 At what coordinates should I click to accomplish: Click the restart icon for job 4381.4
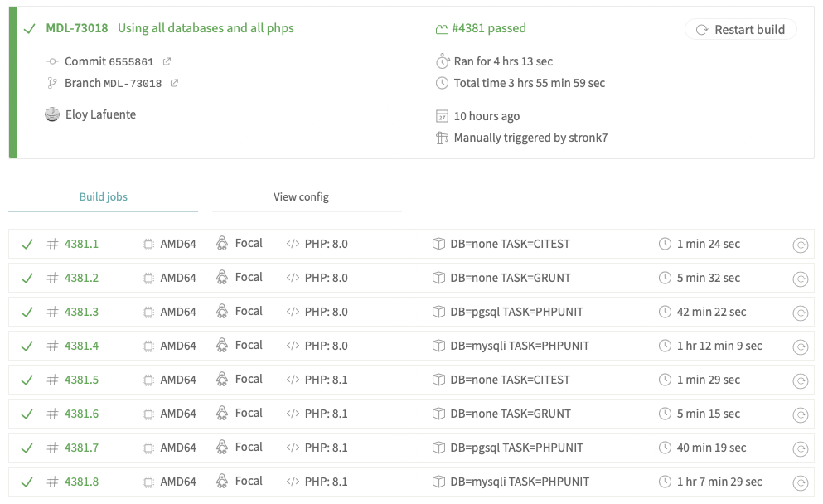(800, 347)
